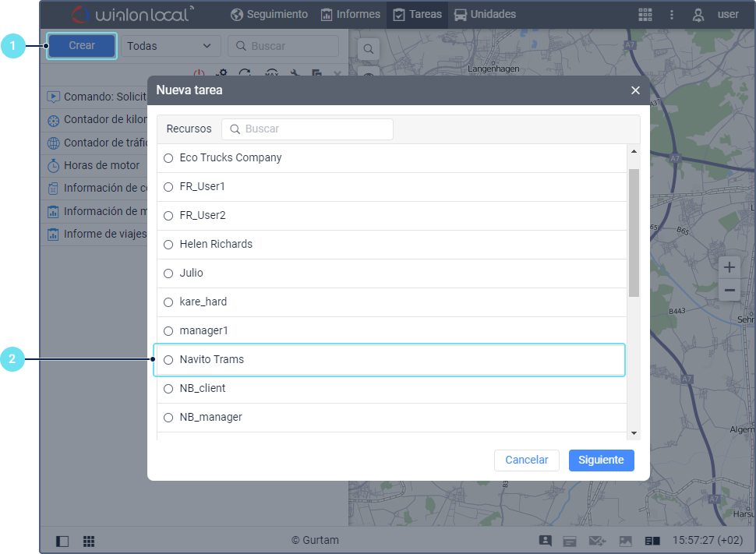Open the Todas filter dropdown

pos(171,46)
